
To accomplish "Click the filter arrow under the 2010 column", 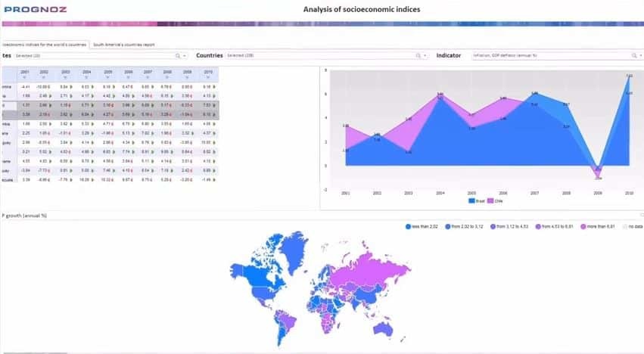I will point(207,77).
